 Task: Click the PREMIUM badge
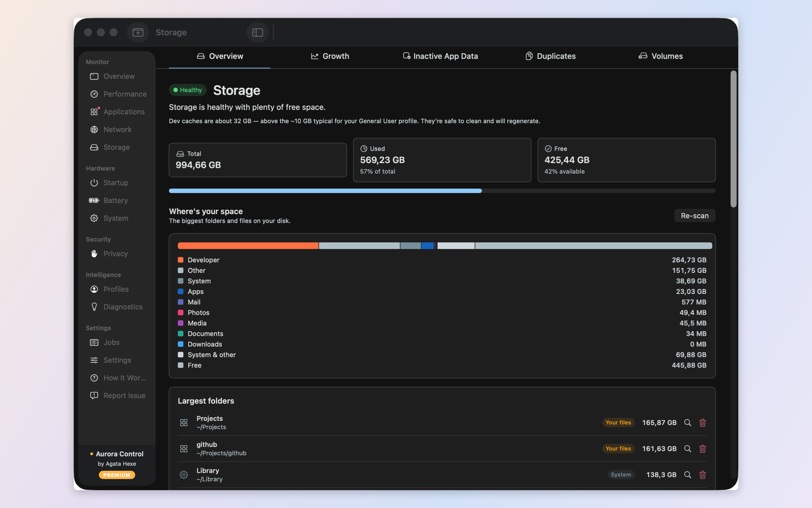[x=117, y=475]
